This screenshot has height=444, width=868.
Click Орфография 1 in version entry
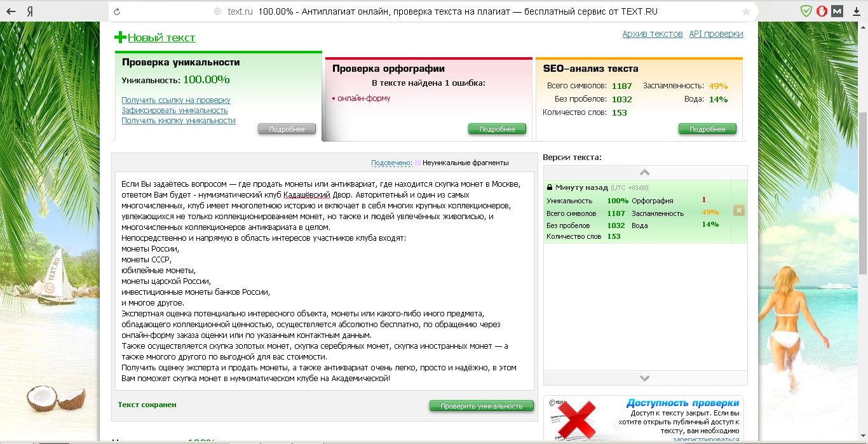point(669,201)
